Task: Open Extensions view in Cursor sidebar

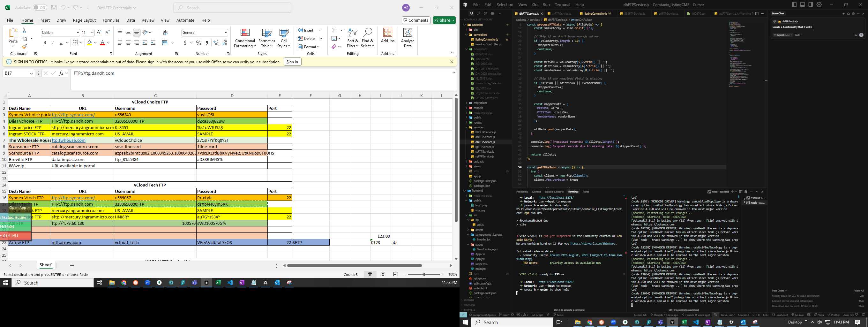Action: point(493,13)
